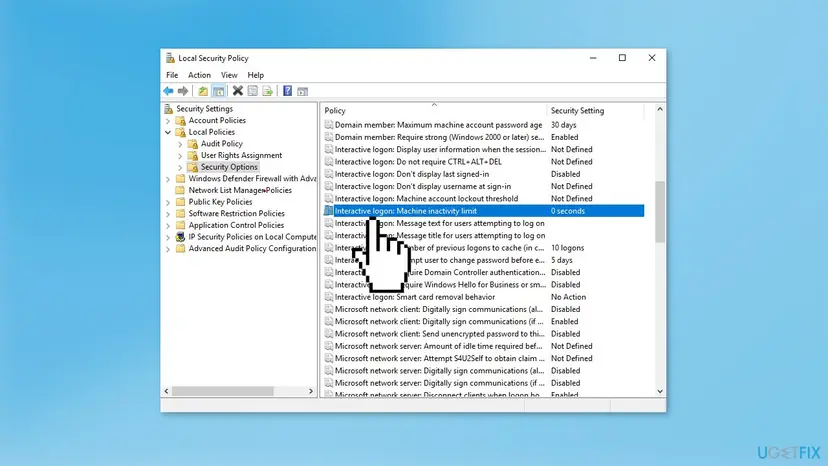This screenshot has height=466, width=828.
Task: Click icon of Microsoft network client: Send unencrypted password
Action: pos(328,334)
